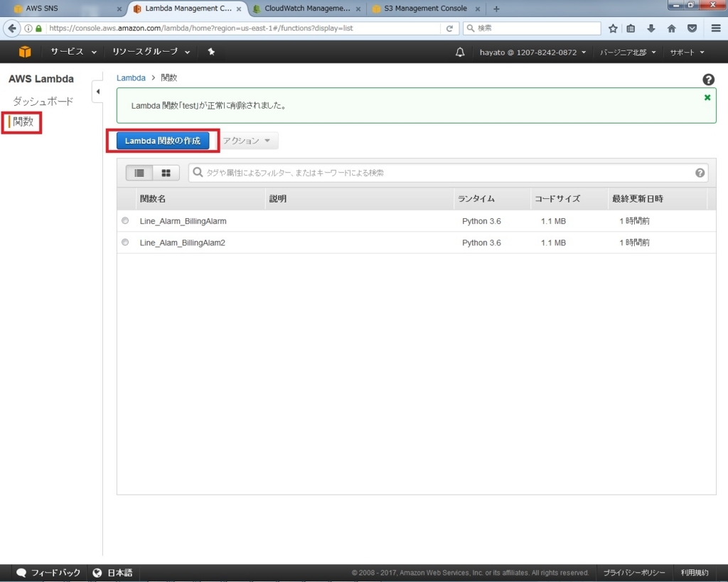This screenshot has width=728, height=582.
Task: Open 利用規約 link
Action: tap(694, 573)
